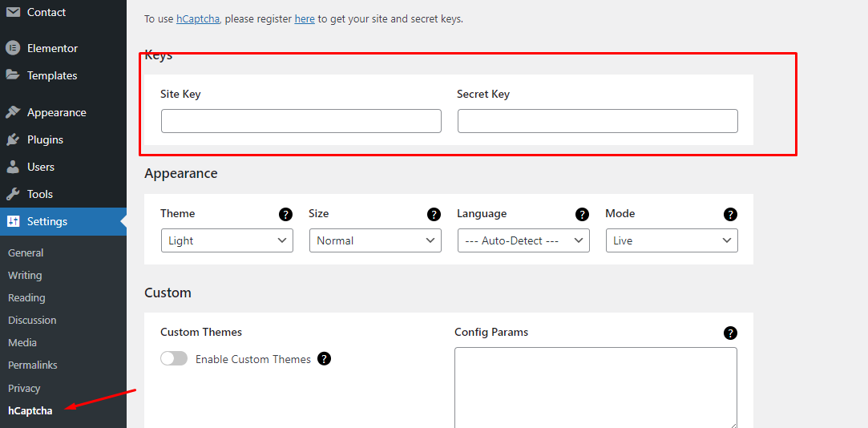Follow the hCaptcha hyperlink in intro text
Image resolution: width=868 pixels, height=428 pixels.
pos(198,18)
